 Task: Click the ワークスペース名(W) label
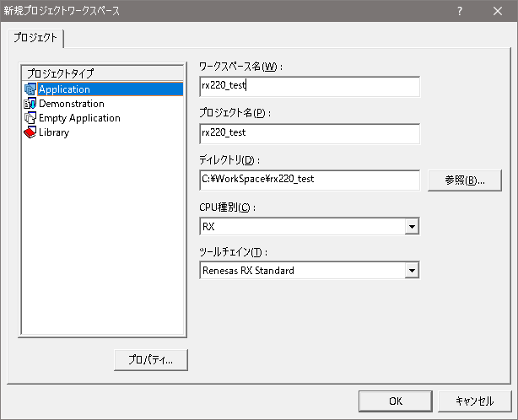click(x=240, y=67)
